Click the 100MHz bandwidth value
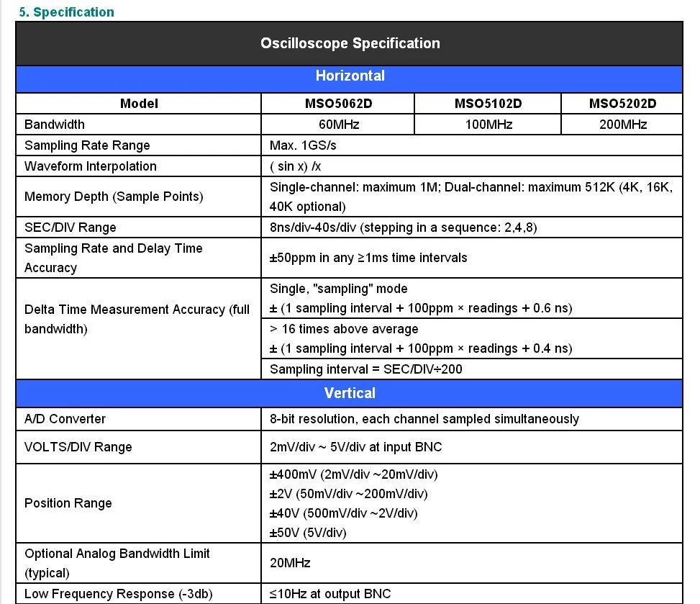The image size is (700, 604). click(488, 125)
